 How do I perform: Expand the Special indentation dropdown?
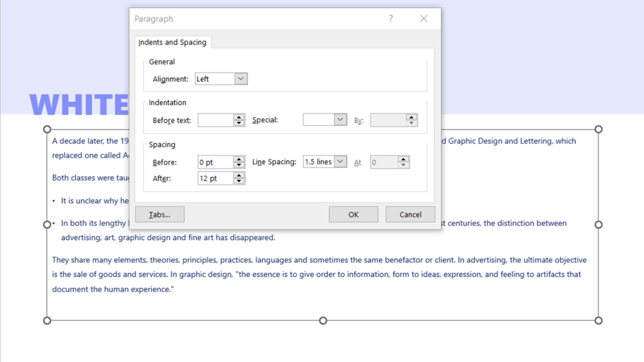(340, 119)
